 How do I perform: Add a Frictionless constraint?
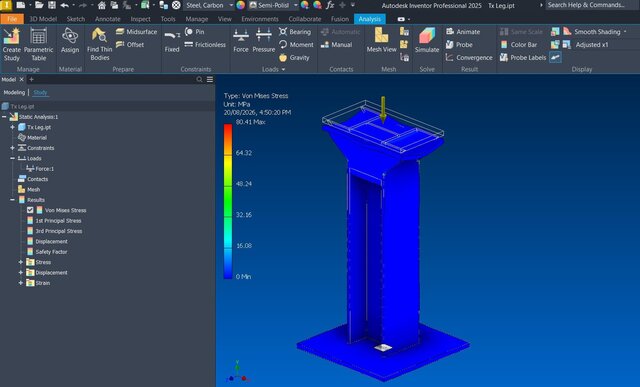point(205,44)
